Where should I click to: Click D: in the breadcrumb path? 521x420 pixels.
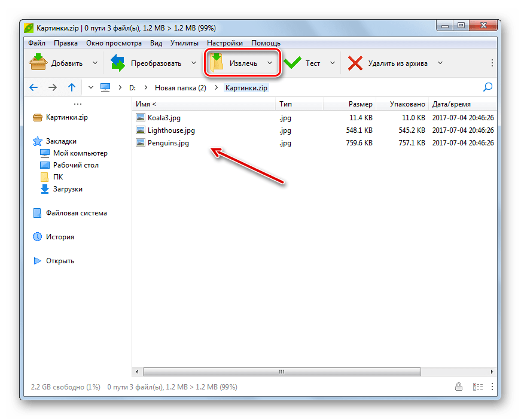click(133, 88)
